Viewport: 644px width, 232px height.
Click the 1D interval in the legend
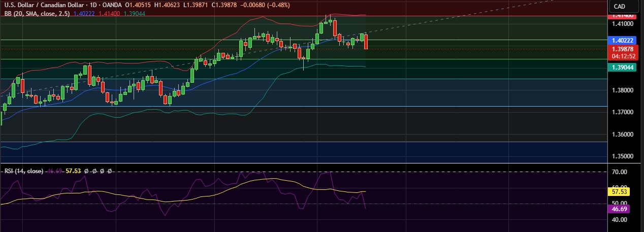click(93, 6)
